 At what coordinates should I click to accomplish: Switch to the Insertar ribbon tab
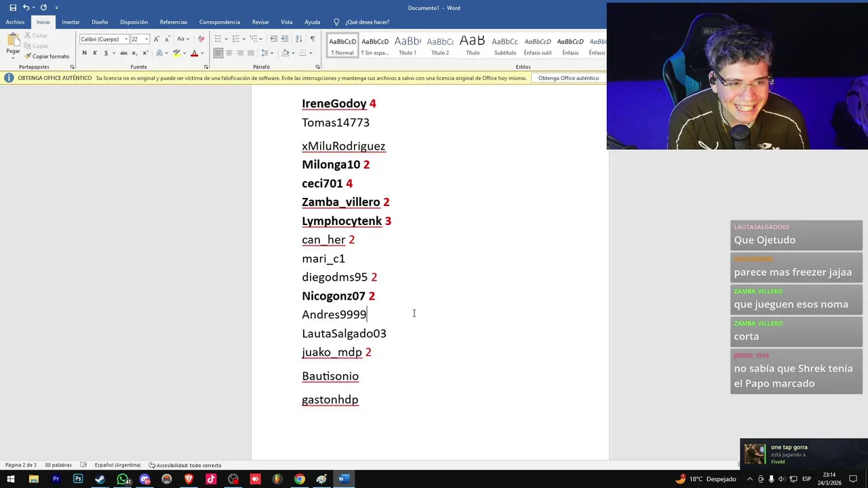[x=71, y=22]
